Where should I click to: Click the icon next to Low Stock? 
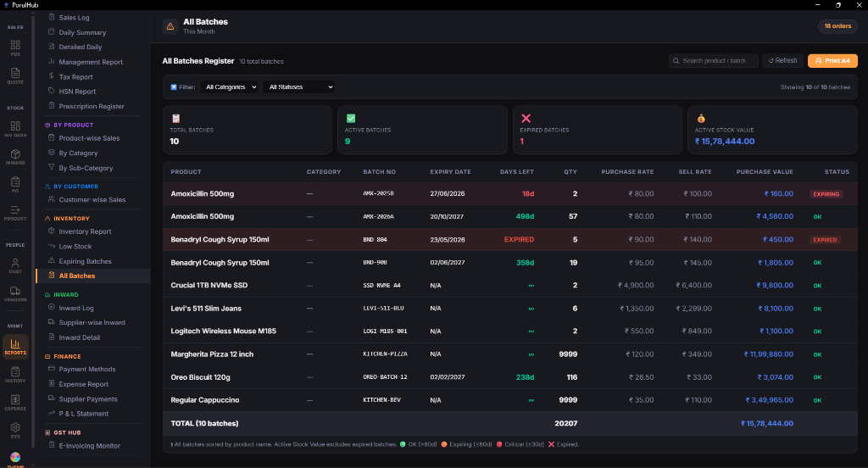(x=52, y=246)
